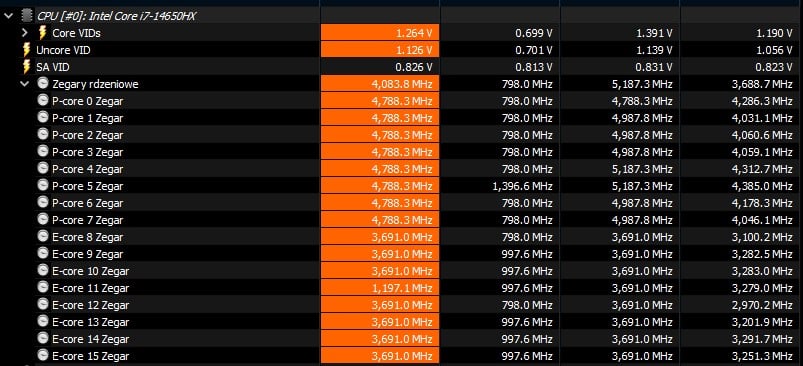Viewport: 803px width, 366px height.
Task: Click the CPU chip icon
Action: [27, 16]
